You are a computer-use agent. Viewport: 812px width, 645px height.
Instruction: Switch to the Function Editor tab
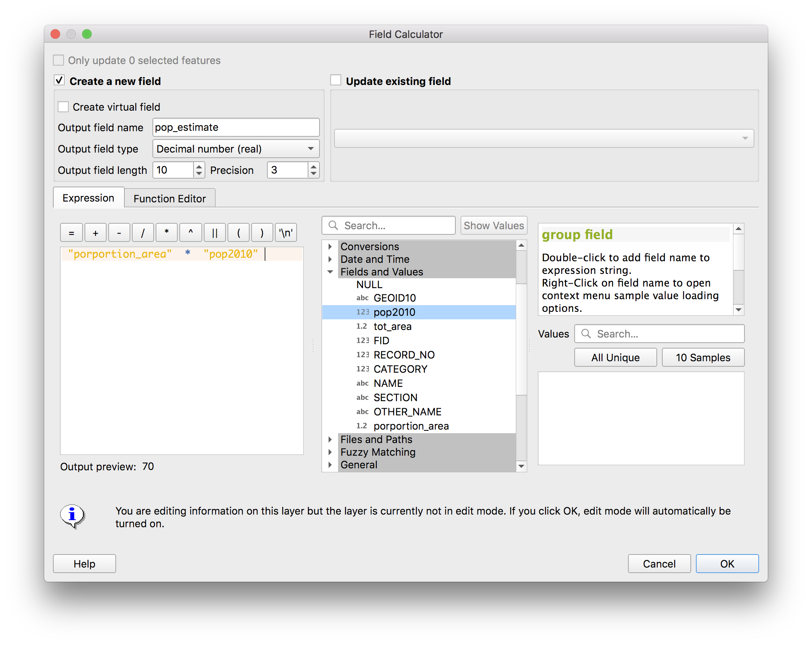click(x=169, y=198)
